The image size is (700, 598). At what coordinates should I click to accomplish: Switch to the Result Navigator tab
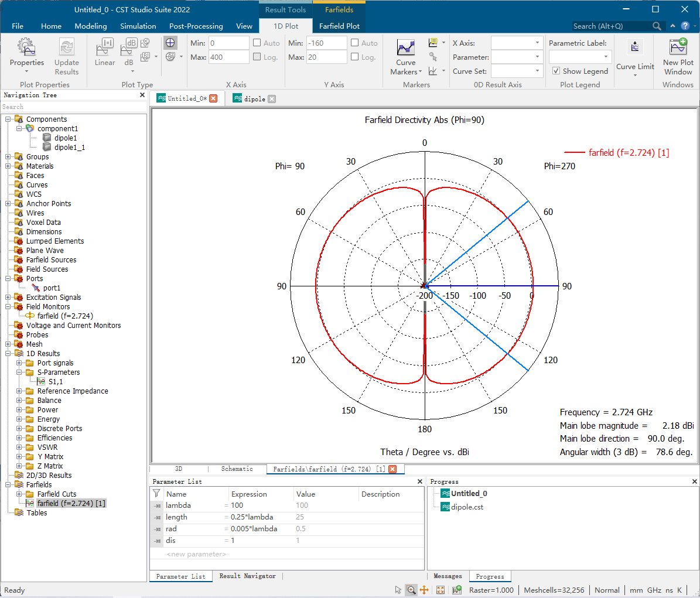(x=247, y=576)
